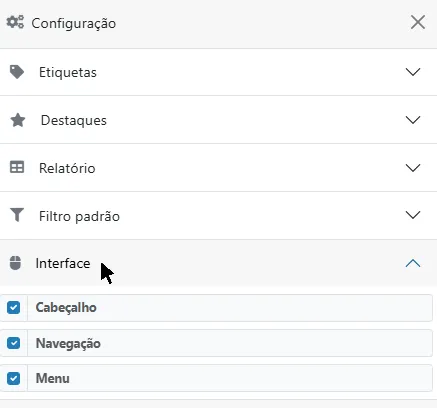Screen dimensions: 437x408
Task: Click the table icon for Relatório
Action: point(17,167)
